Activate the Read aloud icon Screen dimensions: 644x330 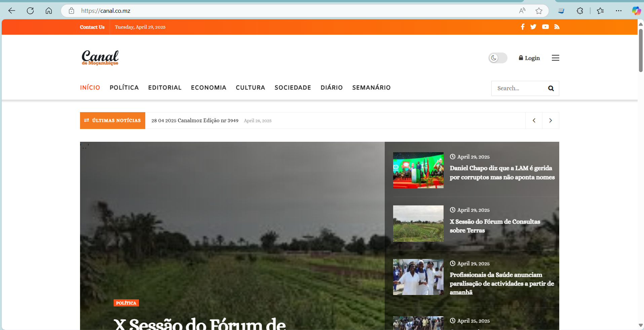coord(522,11)
